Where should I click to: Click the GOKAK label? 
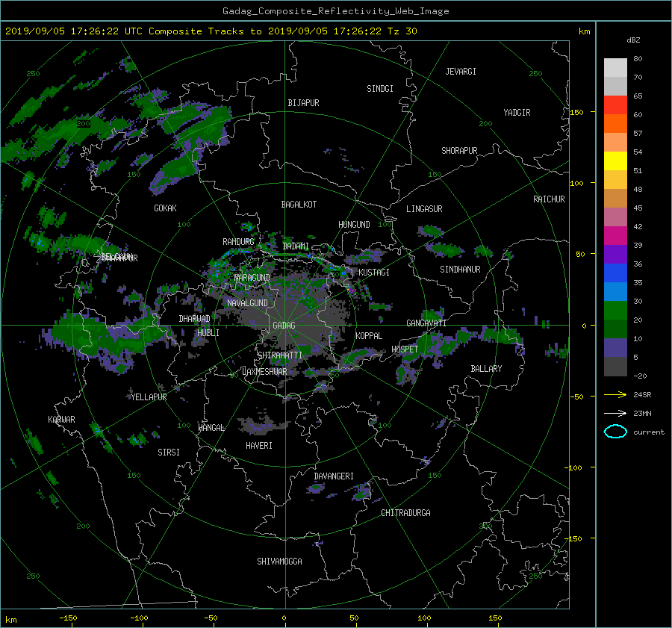pos(165,208)
